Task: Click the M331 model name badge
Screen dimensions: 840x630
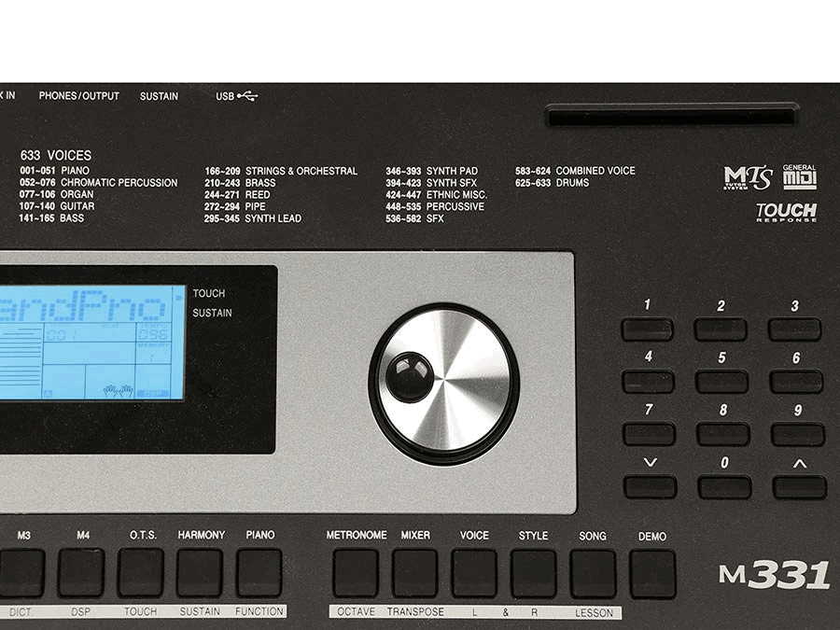Action: pyautogui.click(x=774, y=574)
